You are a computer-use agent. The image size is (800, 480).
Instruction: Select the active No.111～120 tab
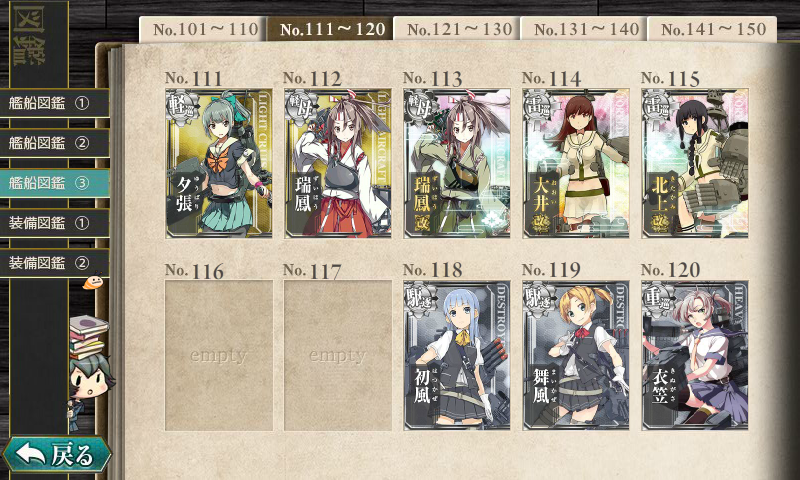tap(330, 29)
